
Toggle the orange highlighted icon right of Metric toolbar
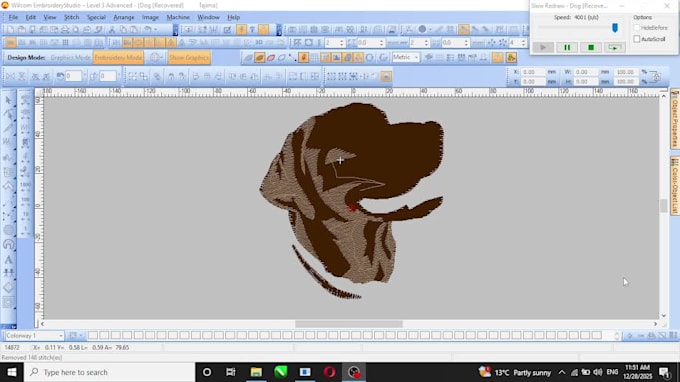click(497, 58)
